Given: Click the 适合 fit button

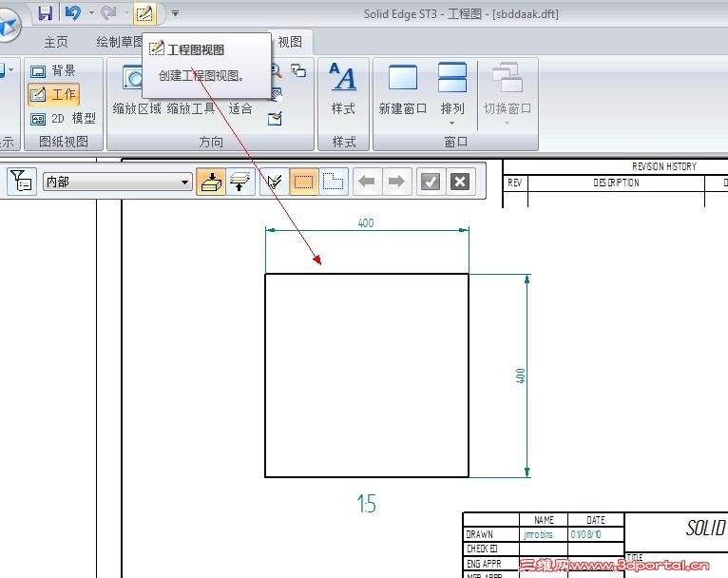Looking at the screenshot, I should point(240,108).
